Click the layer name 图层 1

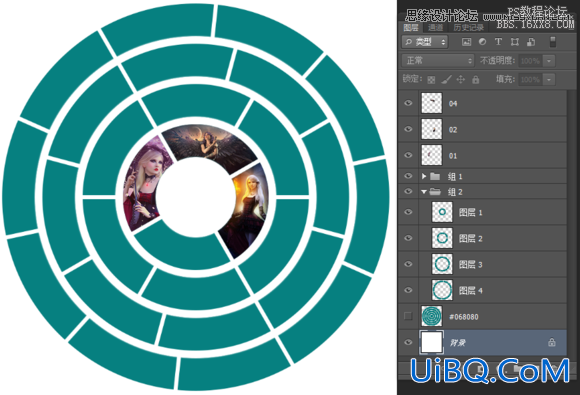(471, 212)
